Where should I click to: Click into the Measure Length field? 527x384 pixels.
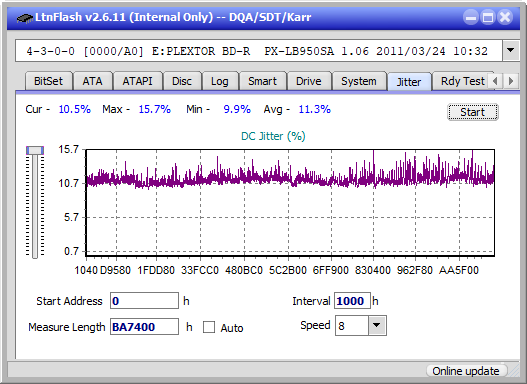click(x=144, y=327)
